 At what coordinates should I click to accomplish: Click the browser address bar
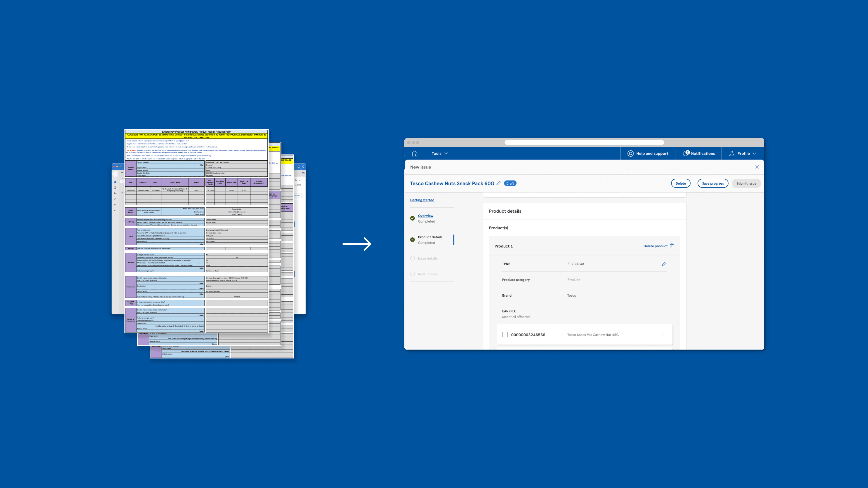click(x=584, y=143)
